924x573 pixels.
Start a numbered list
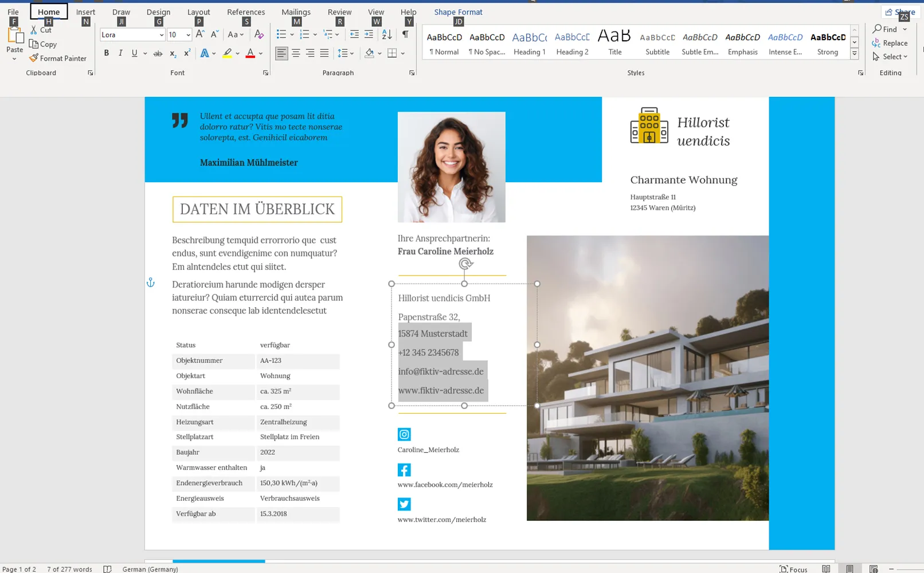304,34
